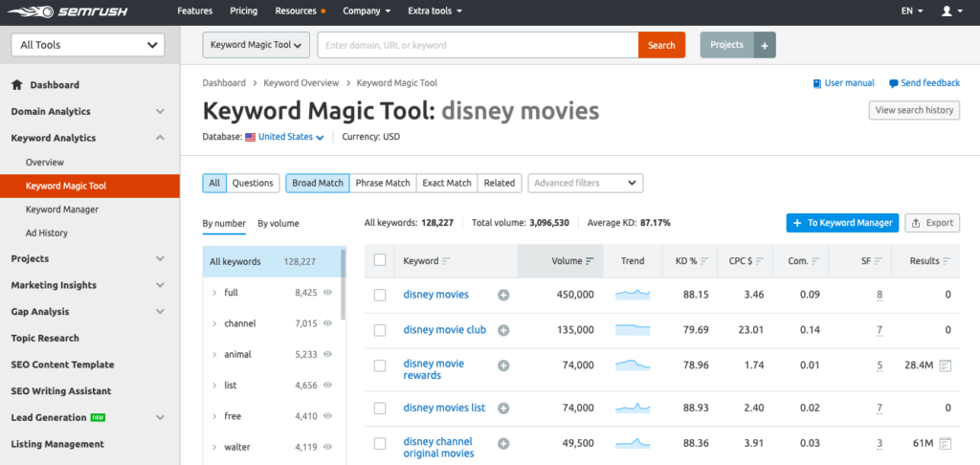The width and height of the screenshot is (980, 465).
Task: Expand the list keyword group
Action: coord(214,386)
